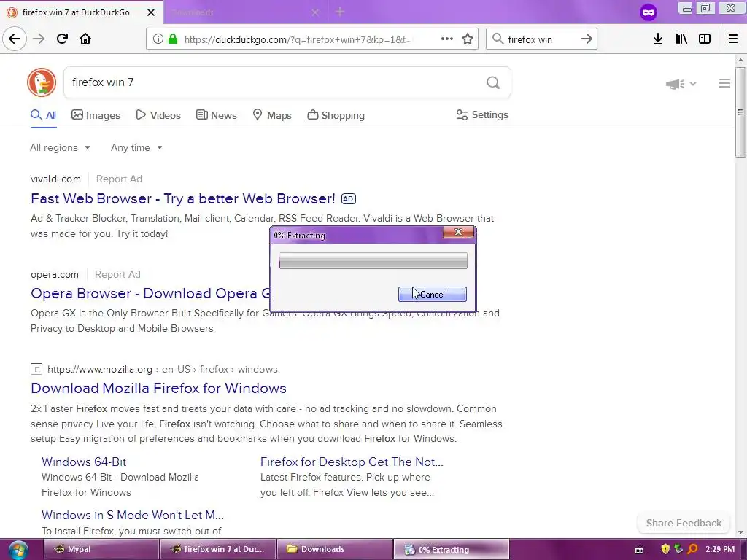The image size is (747, 560).
Task: Click the Share Feedback button
Action: coord(684,523)
